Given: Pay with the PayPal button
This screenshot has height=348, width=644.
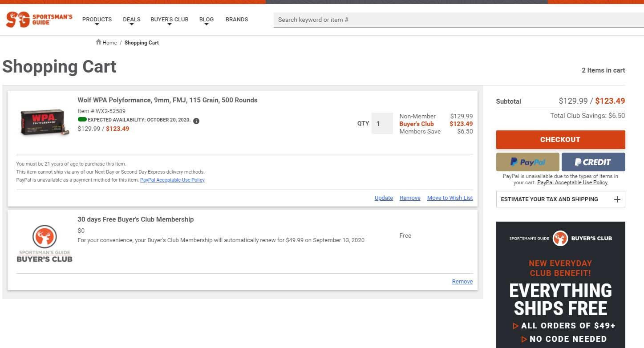Looking at the screenshot, I should [527, 162].
